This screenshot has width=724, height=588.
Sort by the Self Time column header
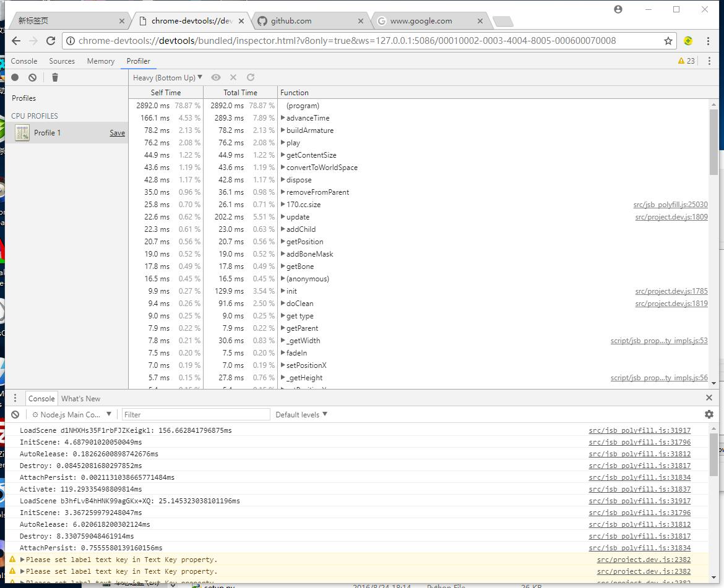pyautogui.click(x=166, y=93)
